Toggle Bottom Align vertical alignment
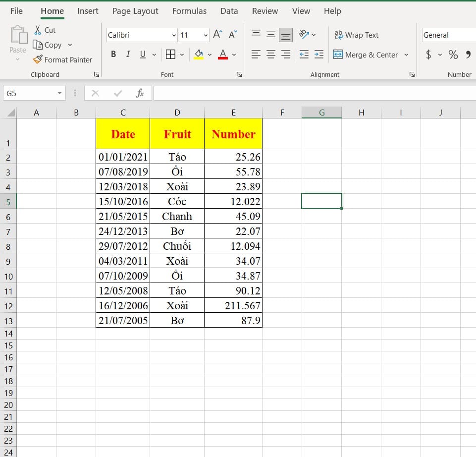Image resolution: width=476 pixels, height=457 pixels. click(286, 35)
